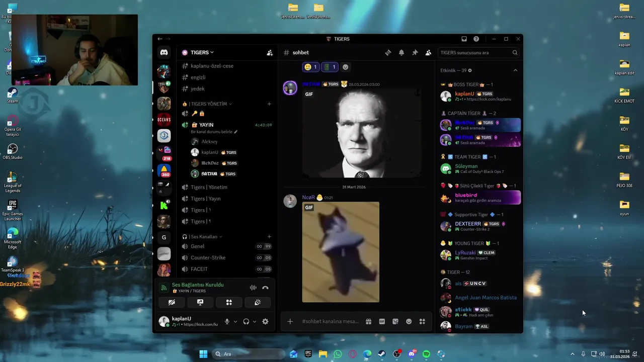Collapse the Etkinlik members section arrow
Screen dimensions: 644x362
(515, 70)
